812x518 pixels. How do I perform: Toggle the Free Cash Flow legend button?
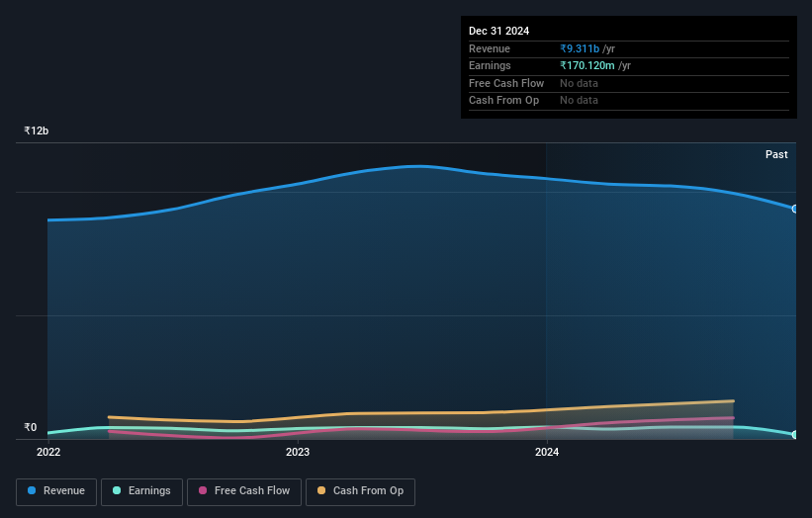point(244,491)
